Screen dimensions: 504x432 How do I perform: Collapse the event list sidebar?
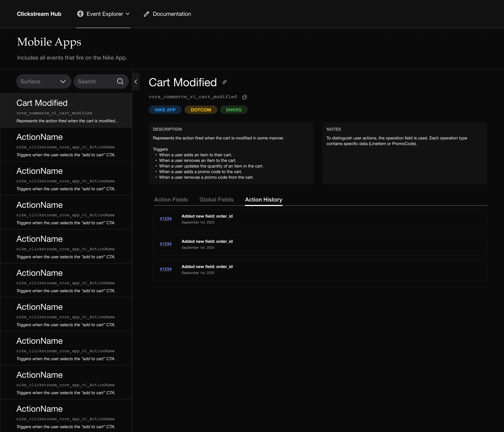136,82
